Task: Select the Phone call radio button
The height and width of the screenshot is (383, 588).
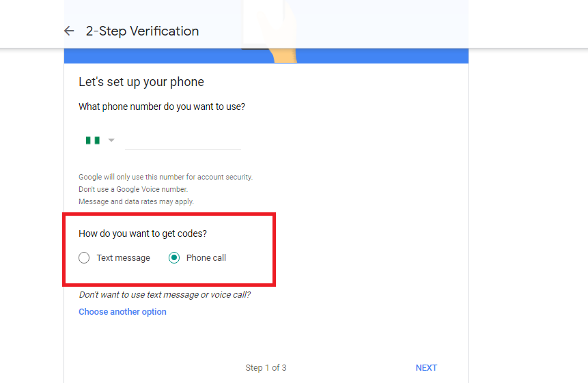Action: (x=174, y=258)
